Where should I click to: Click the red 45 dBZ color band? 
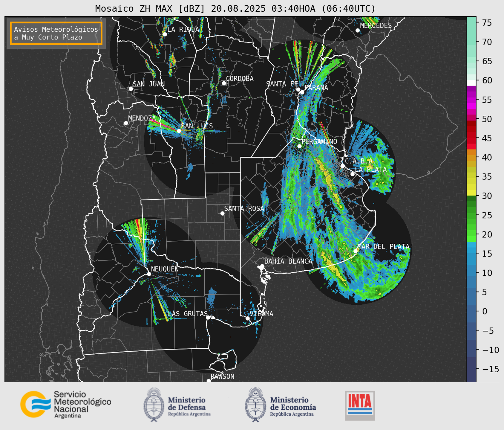point(471,141)
